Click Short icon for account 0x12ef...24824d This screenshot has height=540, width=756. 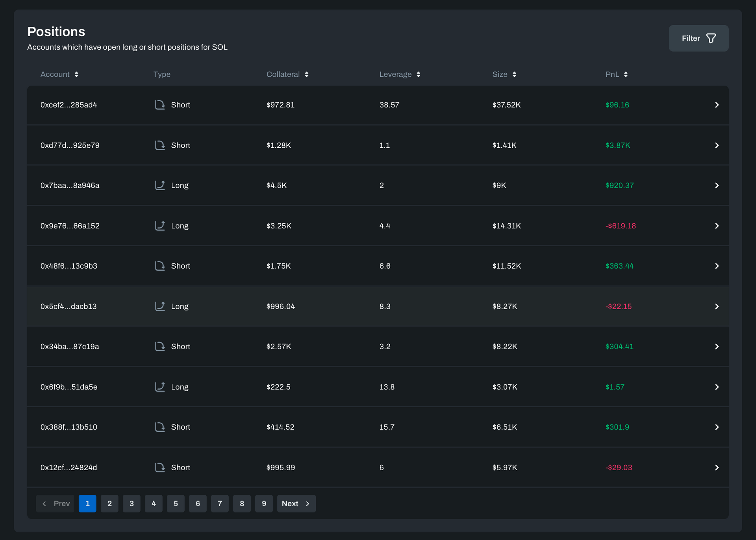pyautogui.click(x=159, y=467)
